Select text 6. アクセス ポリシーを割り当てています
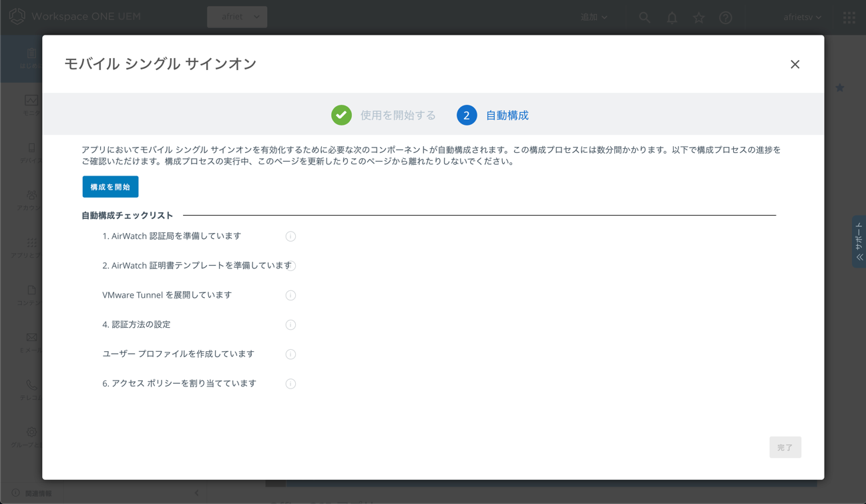Image resolution: width=866 pixels, height=504 pixels. (x=179, y=383)
